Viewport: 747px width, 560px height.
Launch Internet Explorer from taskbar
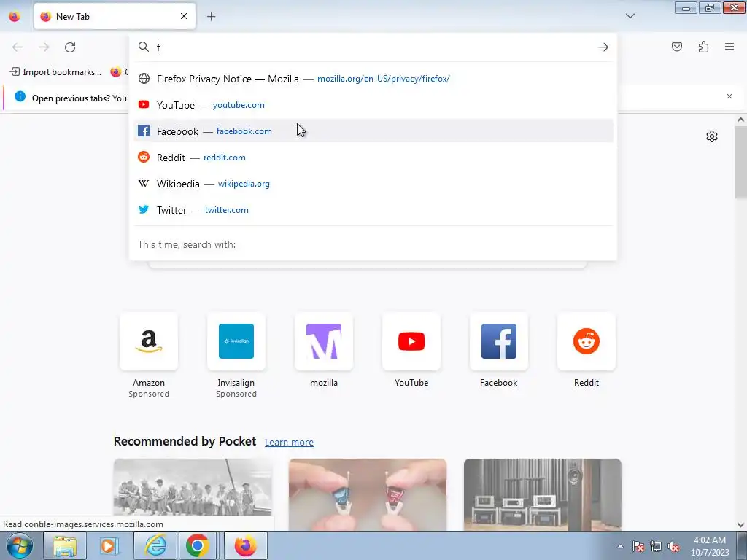click(x=155, y=545)
